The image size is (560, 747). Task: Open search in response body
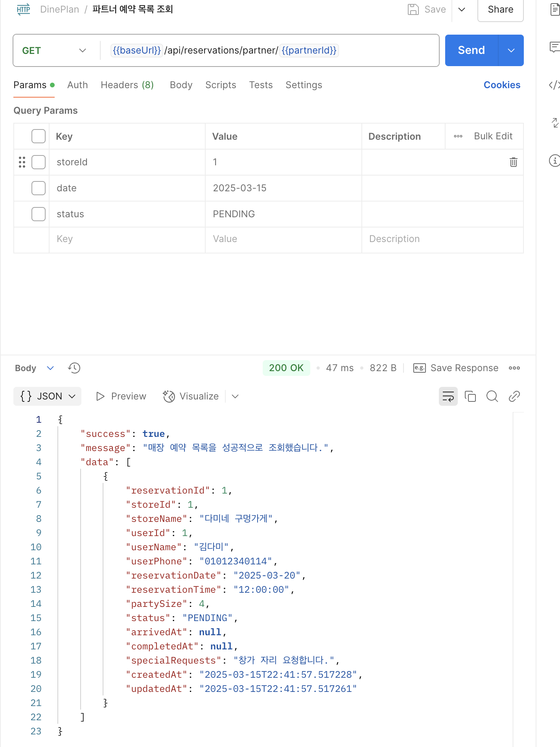tap(492, 396)
